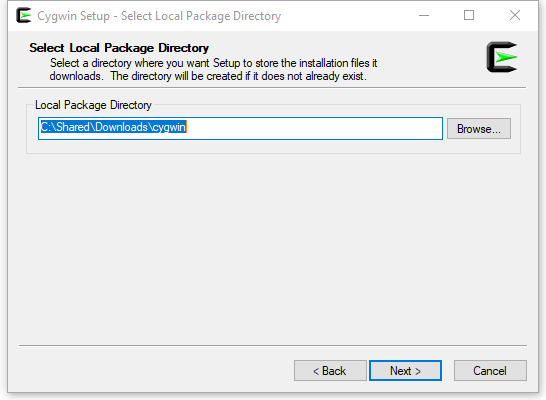Click the description text about installation files

pos(213,70)
